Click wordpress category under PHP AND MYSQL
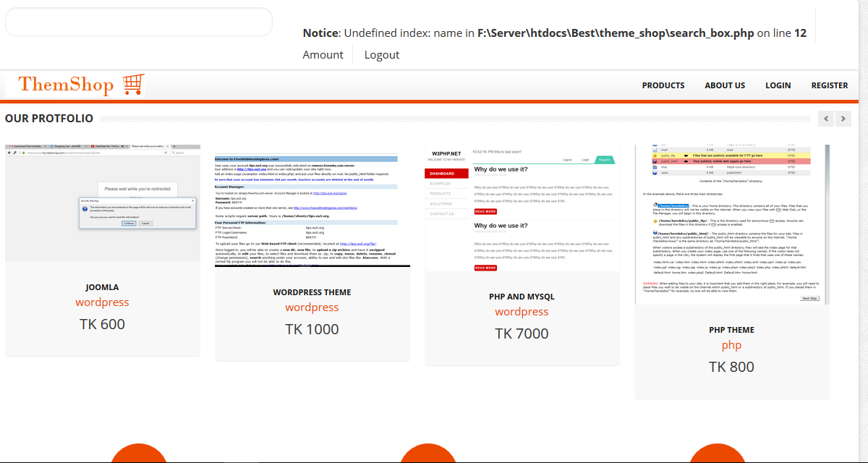 click(x=522, y=312)
